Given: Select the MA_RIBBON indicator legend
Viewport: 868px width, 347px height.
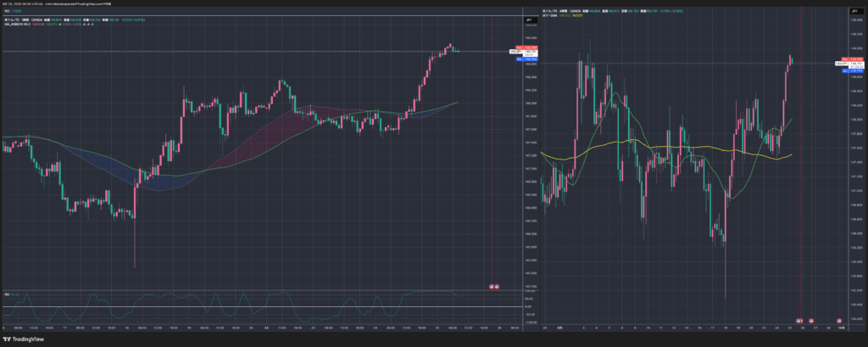Looking at the screenshot, I should [17, 25].
